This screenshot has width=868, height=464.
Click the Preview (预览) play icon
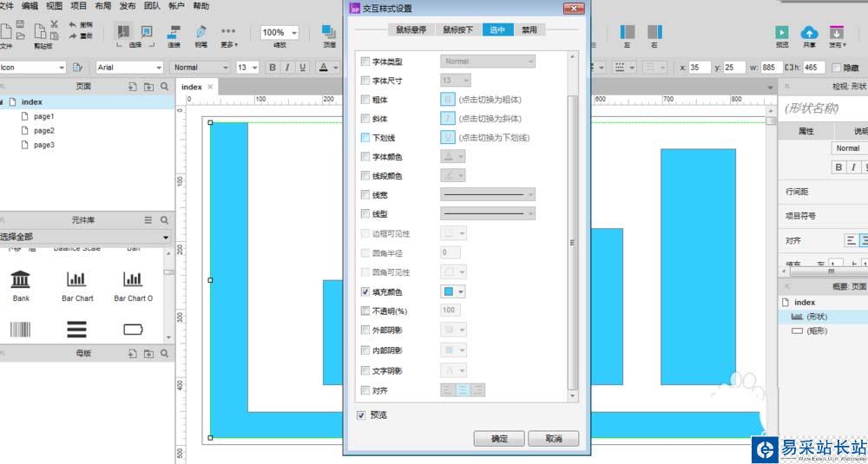pyautogui.click(x=782, y=32)
